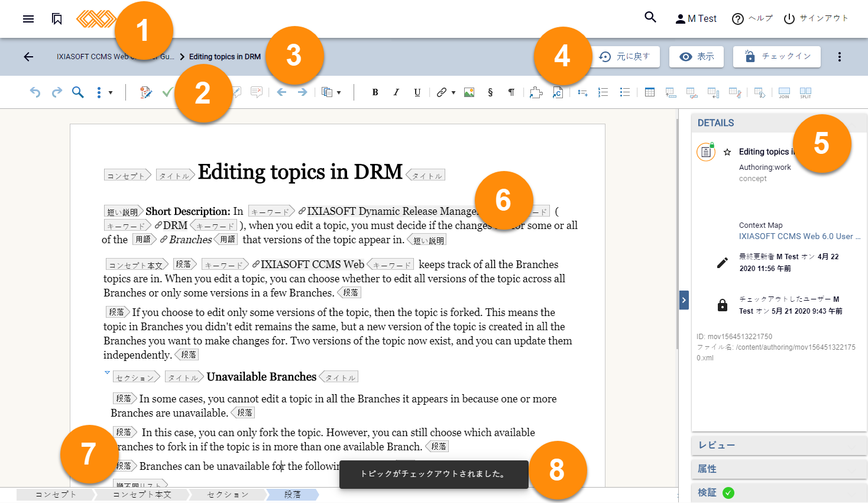
Task: Click the Editing topics in DRM title
Action: click(300, 172)
